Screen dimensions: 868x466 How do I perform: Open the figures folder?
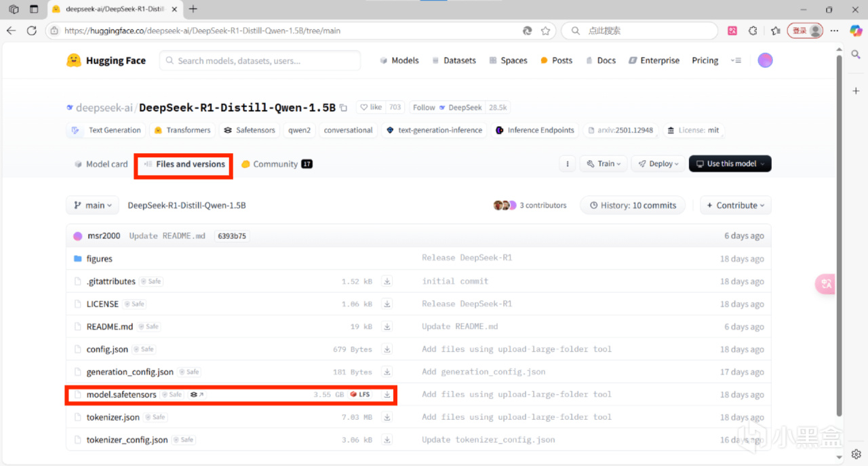click(99, 258)
